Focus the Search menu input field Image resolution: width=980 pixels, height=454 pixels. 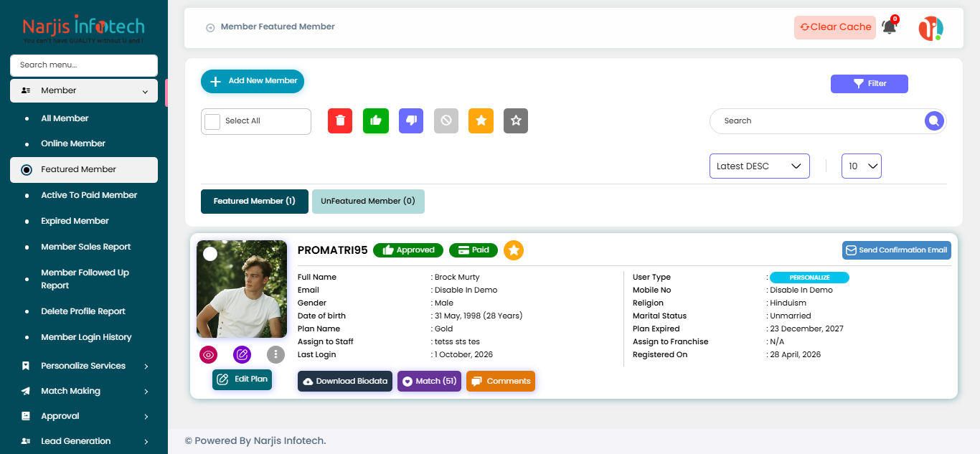(x=84, y=65)
